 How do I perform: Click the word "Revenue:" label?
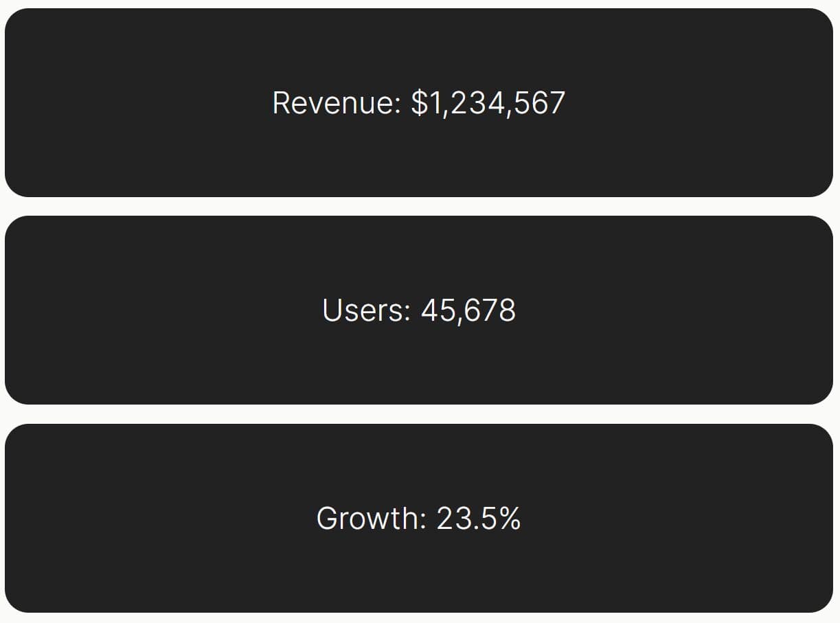coord(337,103)
